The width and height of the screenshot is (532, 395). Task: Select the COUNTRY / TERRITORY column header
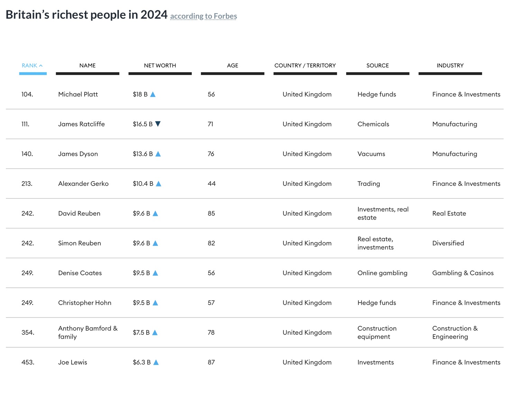(305, 65)
